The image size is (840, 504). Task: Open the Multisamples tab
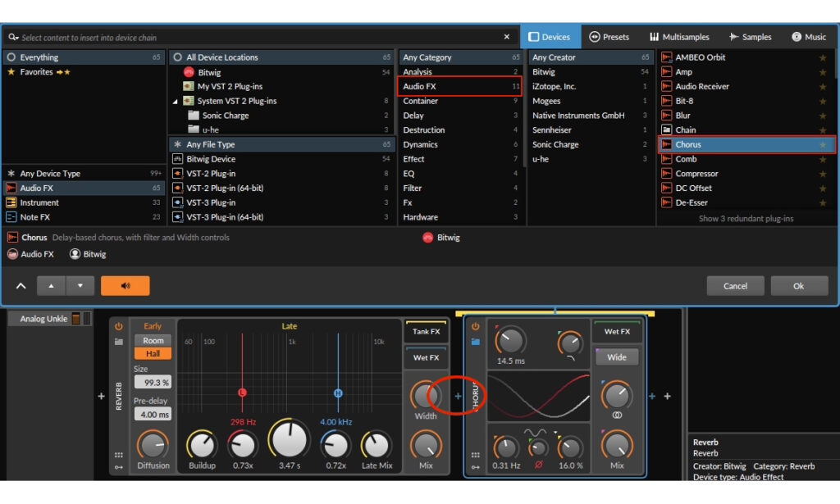click(679, 37)
